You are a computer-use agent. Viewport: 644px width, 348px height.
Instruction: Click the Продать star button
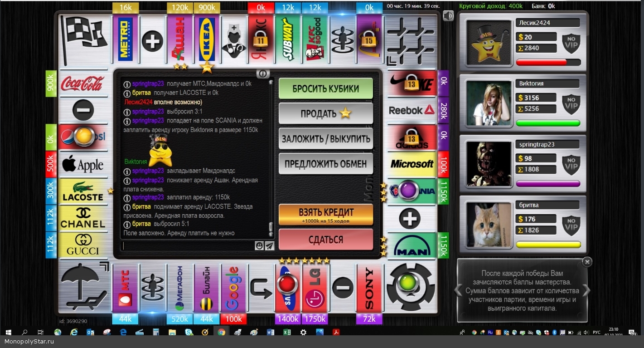325,113
